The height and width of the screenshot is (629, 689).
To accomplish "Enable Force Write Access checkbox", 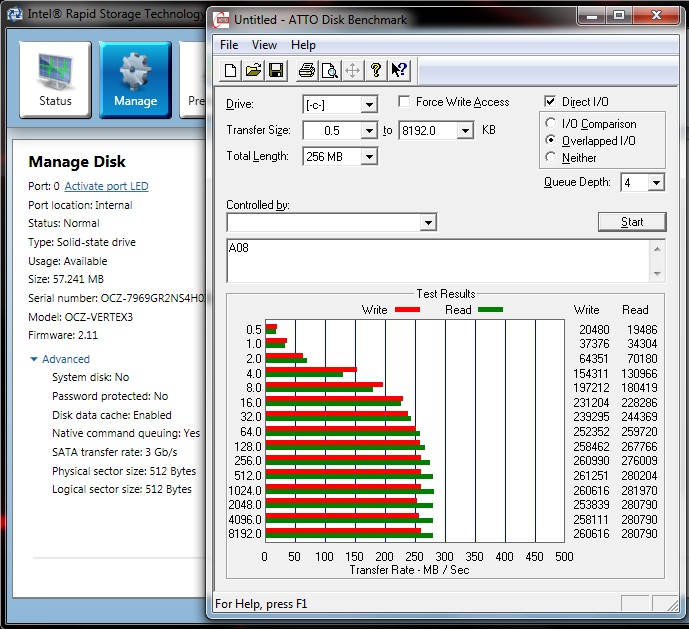I will click(404, 102).
